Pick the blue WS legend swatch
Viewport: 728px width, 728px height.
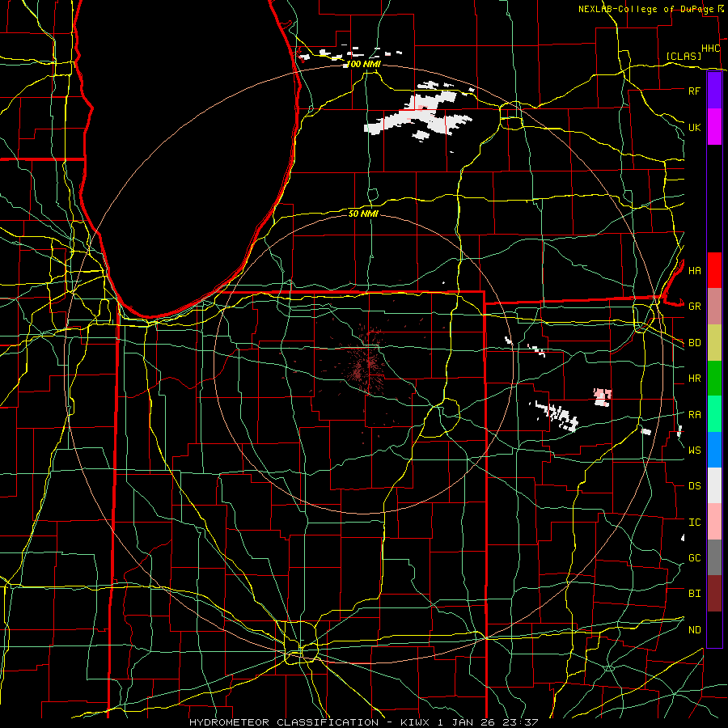point(714,450)
